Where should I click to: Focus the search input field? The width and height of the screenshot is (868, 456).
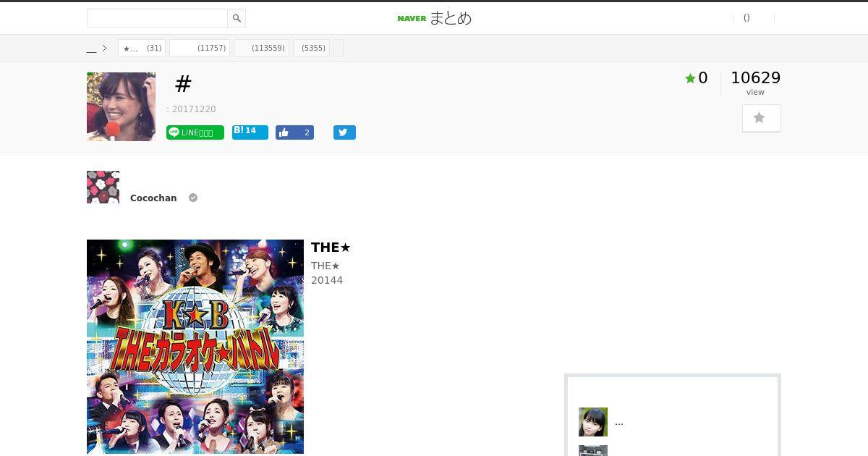[158, 18]
